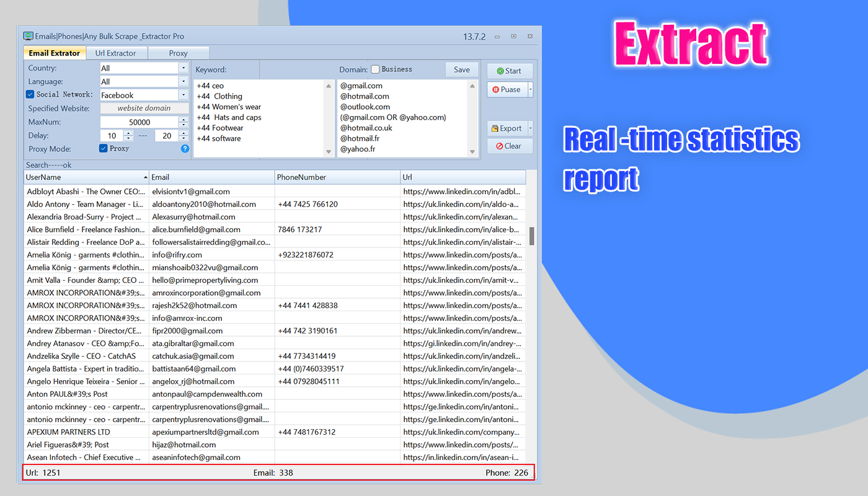Select the Amit Valla row

[x=274, y=280]
